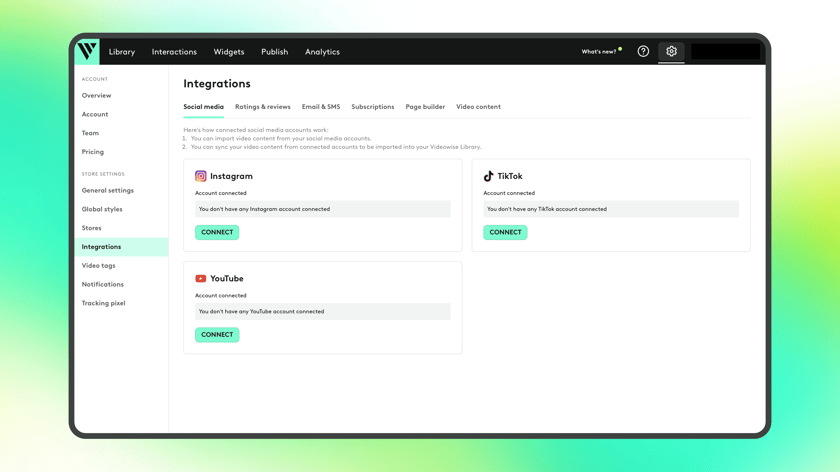This screenshot has width=840, height=472.
Task: Go to Analytics in top navigation
Action: (x=322, y=52)
